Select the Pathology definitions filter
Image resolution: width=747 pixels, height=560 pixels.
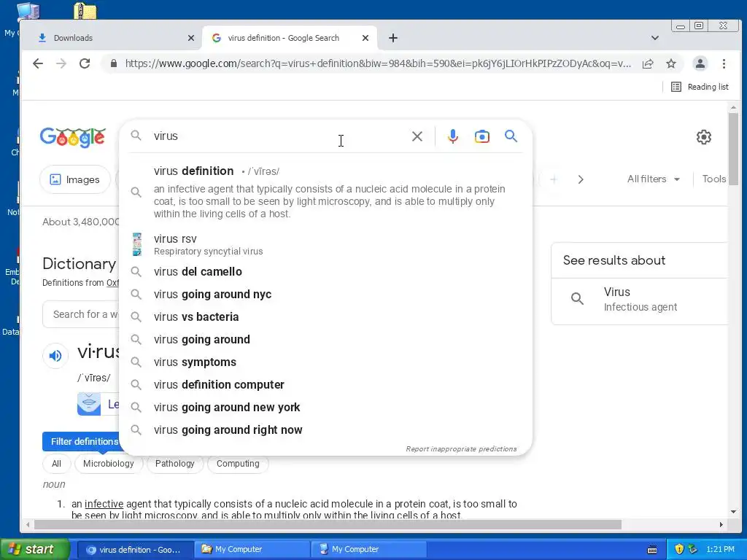175,464
